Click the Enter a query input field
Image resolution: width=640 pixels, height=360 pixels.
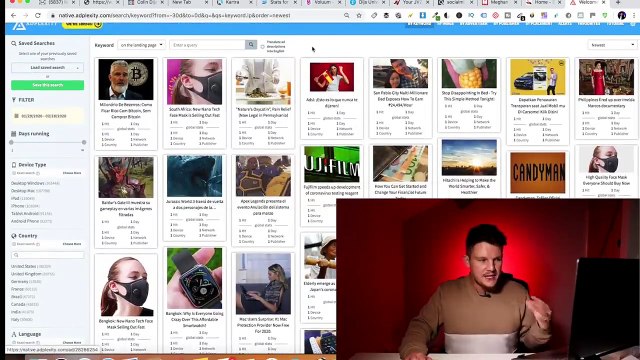(x=207, y=45)
